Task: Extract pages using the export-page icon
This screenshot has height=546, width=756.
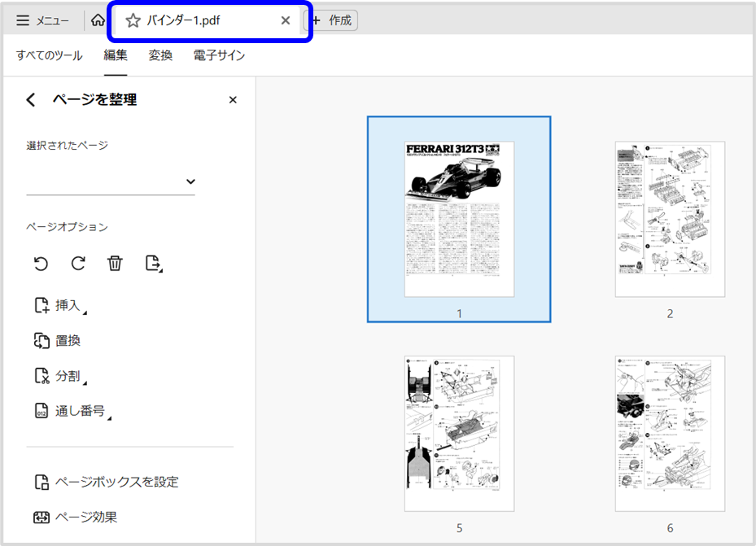Action: click(x=153, y=264)
